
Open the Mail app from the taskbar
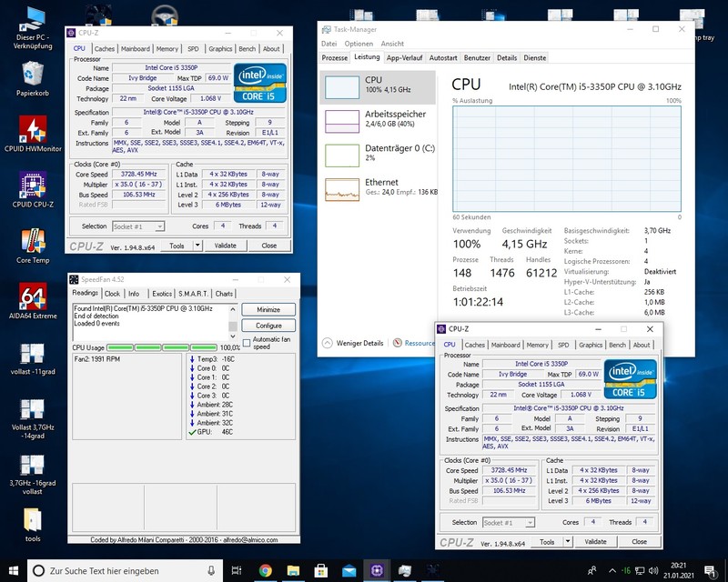coord(349,570)
